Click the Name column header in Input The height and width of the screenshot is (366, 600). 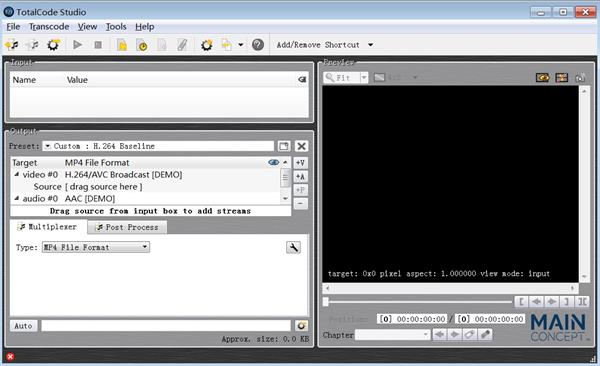pos(24,80)
